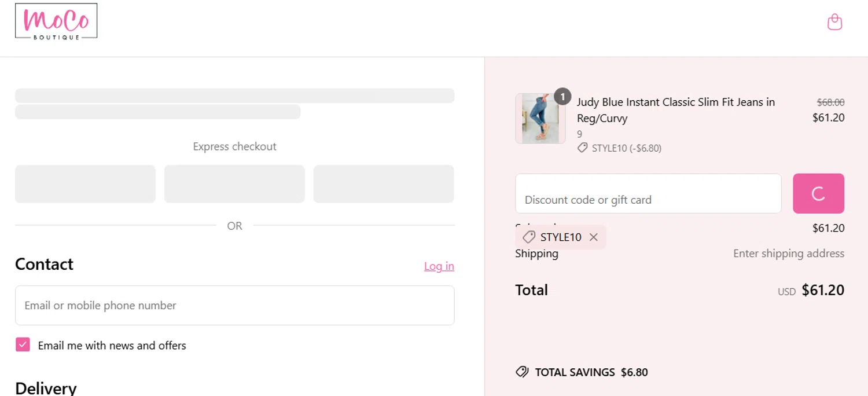Click the Enter shipping address text
Screen dimensions: 868x396
pos(788,254)
